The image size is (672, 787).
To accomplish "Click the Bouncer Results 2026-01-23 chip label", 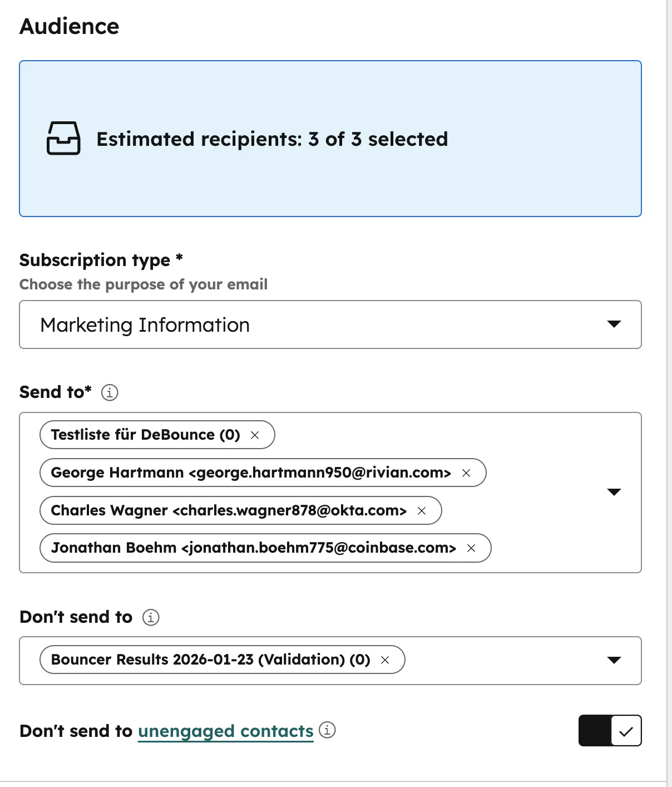I will point(210,660).
